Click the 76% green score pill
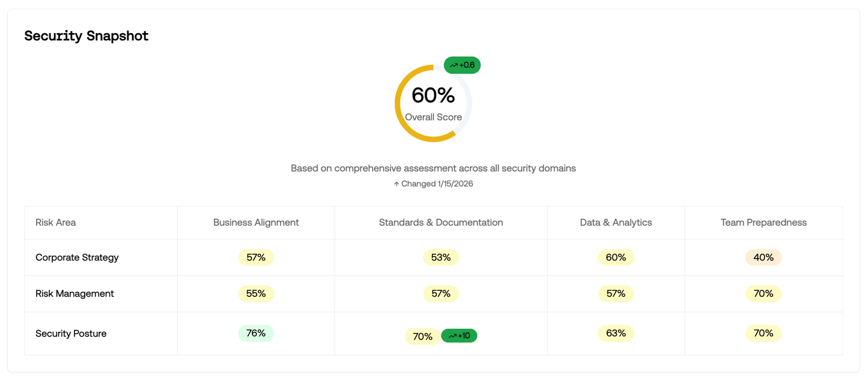The image size is (868, 381). (256, 333)
